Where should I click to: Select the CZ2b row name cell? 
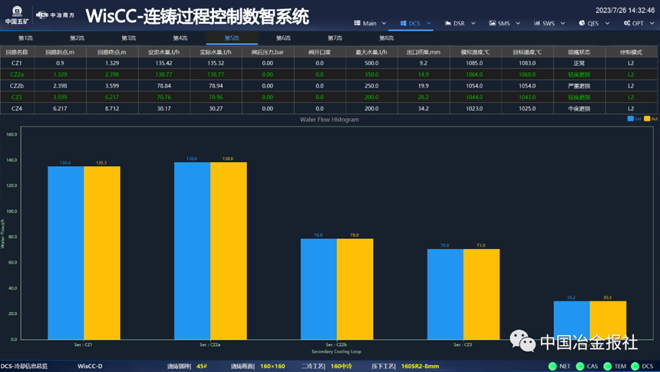(x=17, y=86)
